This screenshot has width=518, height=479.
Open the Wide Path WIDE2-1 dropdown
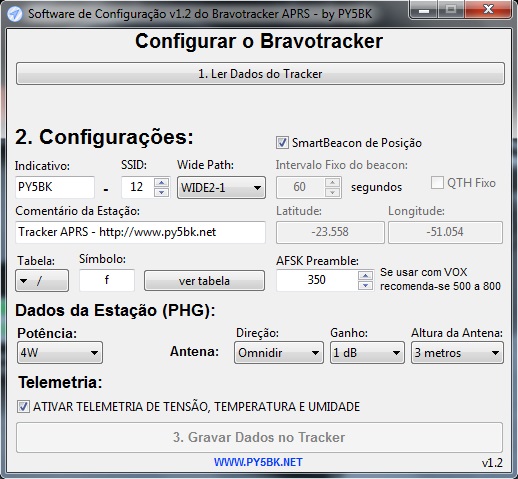pyautogui.click(x=221, y=188)
